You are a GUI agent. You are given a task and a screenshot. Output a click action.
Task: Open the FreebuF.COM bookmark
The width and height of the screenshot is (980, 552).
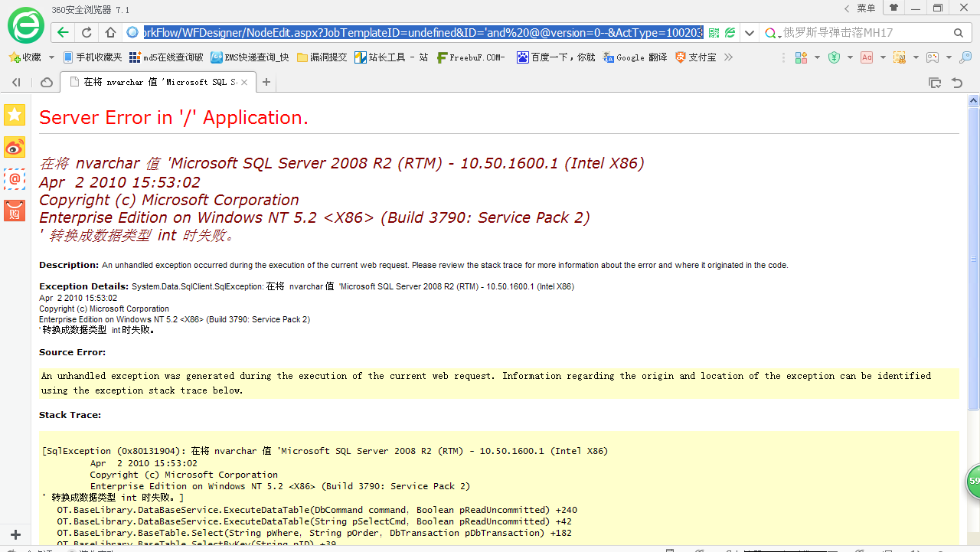[x=471, y=57]
